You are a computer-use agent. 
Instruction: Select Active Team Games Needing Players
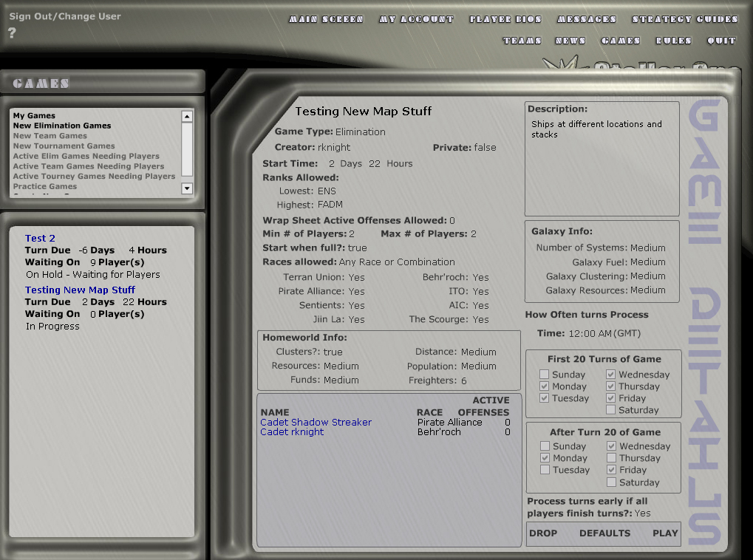tap(89, 166)
